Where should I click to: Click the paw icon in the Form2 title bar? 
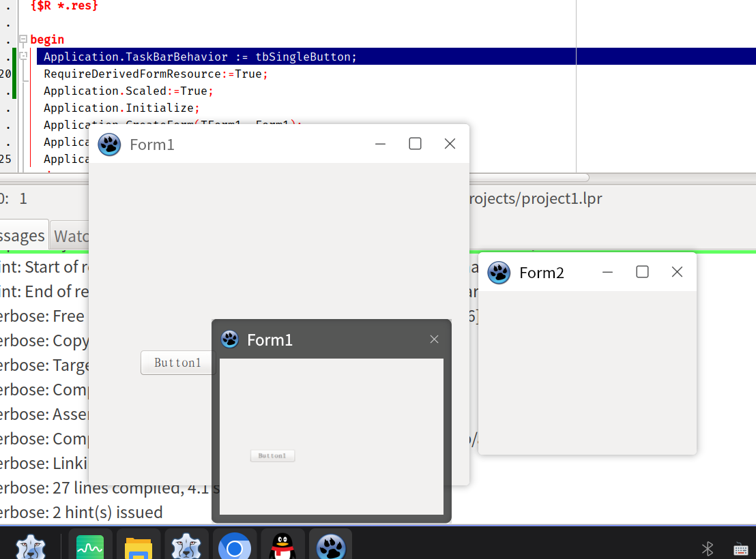click(499, 273)
